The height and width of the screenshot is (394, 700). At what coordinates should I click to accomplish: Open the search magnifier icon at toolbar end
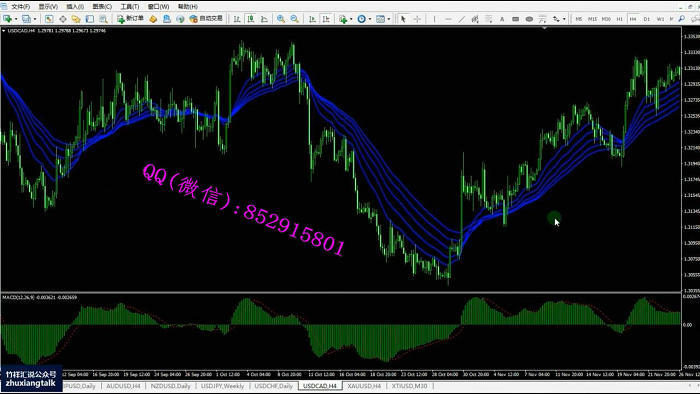point(681,19)
